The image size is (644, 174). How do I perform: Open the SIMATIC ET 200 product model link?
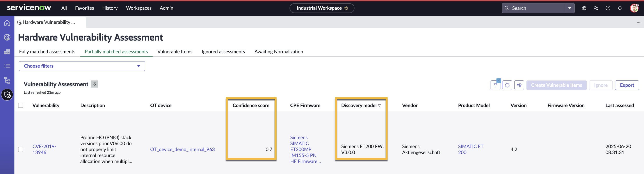coord(470,149)
